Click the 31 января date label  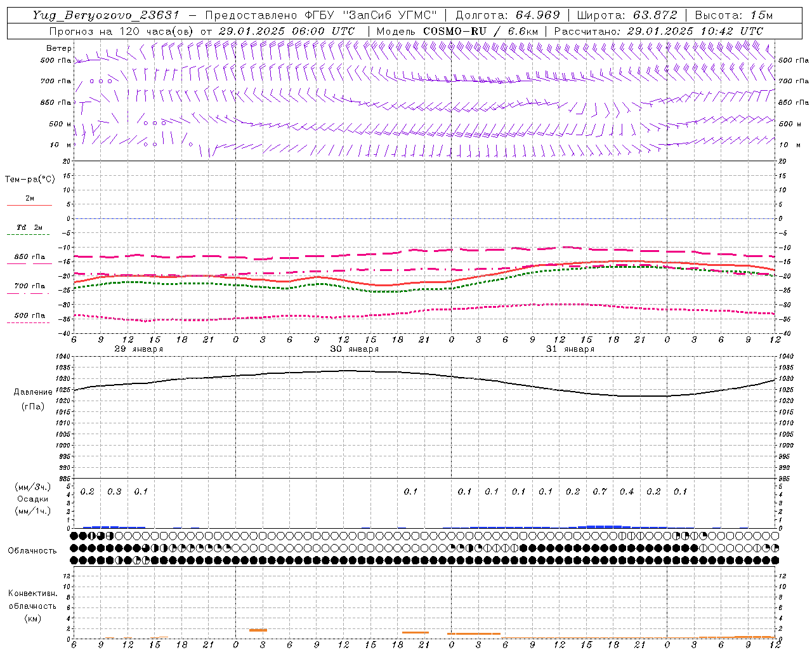click(570, 349)
